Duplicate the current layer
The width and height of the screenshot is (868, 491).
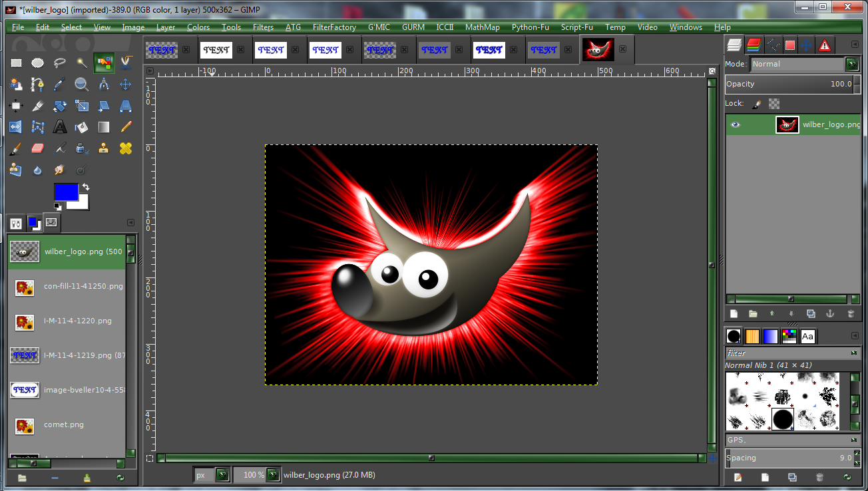pos(811,313)
